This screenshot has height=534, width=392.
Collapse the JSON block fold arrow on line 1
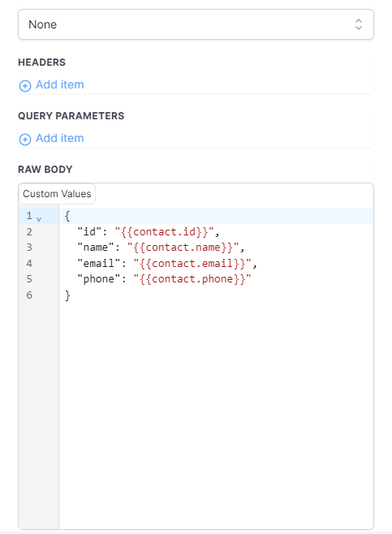click(x=39, y=219)
